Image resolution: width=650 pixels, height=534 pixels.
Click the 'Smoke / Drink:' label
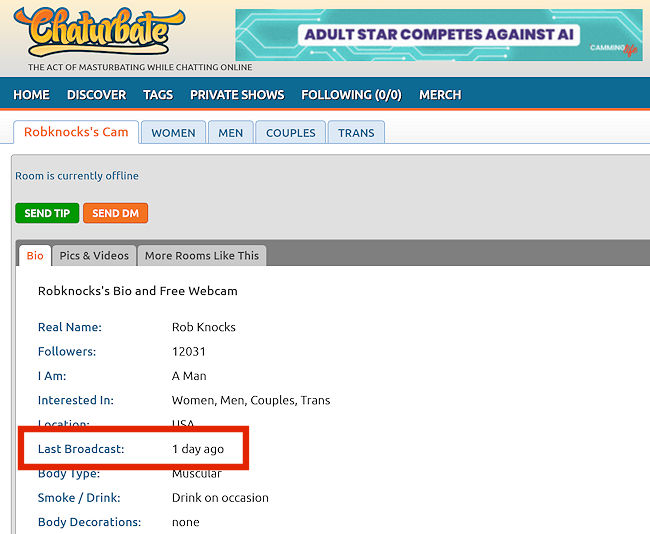(79, 498)
